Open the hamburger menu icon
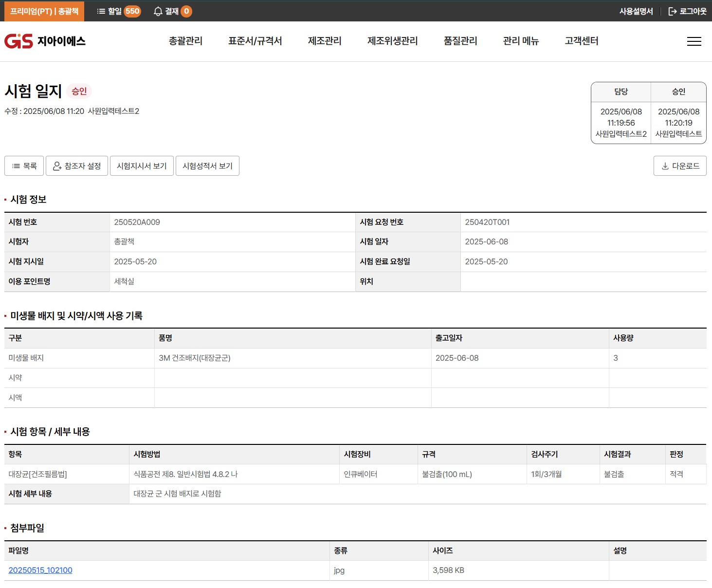 pos(694,41)
